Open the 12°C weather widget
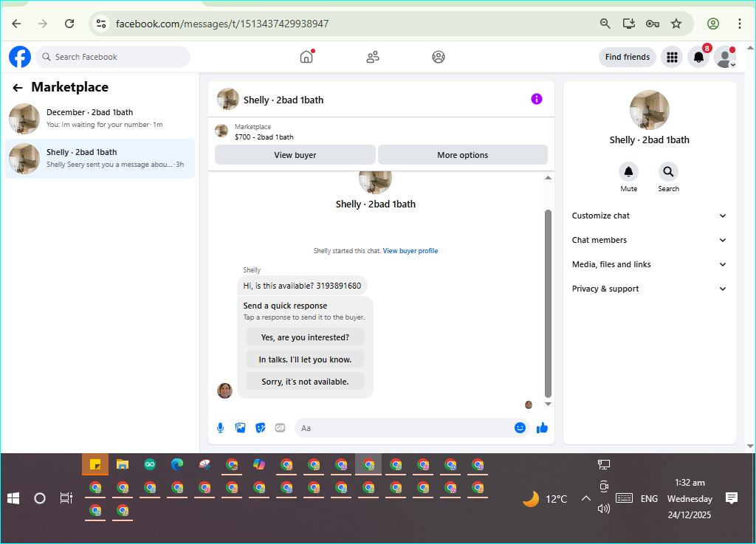Viewport: 756px width, 544px height. point(546,499)
